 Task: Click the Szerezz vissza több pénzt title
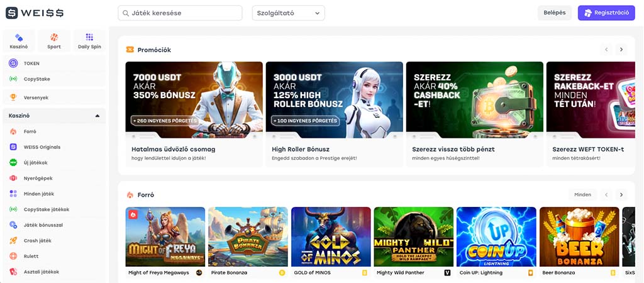453,149
